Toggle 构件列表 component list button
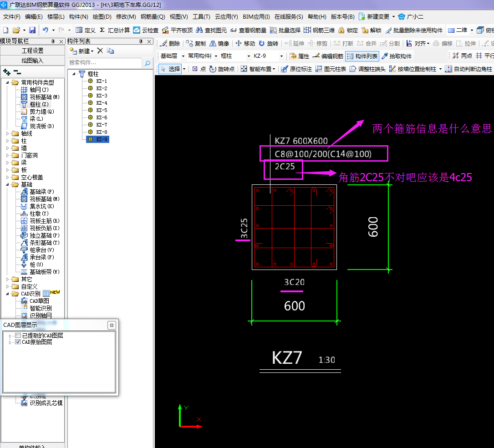This screenshot has width=494, height=448. [362, 56]
